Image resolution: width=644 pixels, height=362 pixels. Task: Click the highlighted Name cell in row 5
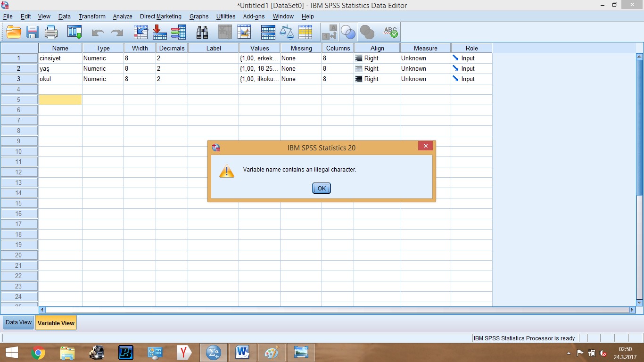coord(60,99)
